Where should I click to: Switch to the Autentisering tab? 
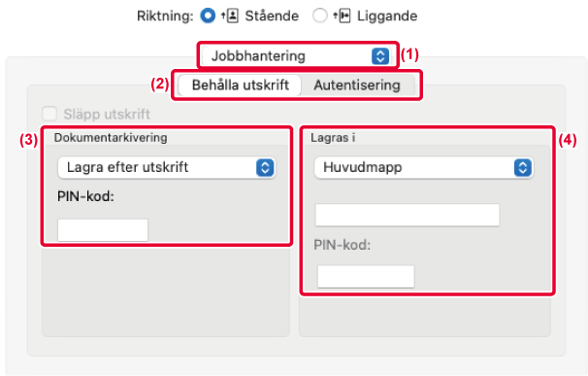click(357, 85)
